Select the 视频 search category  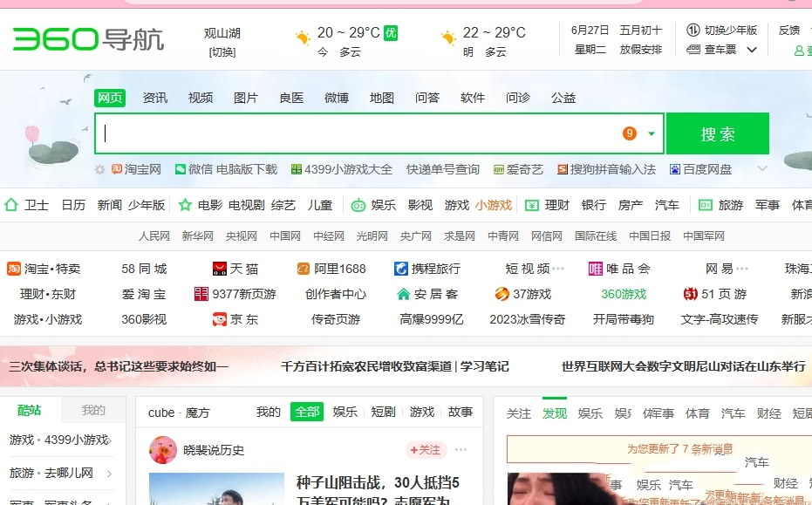[x=200, y=98]
